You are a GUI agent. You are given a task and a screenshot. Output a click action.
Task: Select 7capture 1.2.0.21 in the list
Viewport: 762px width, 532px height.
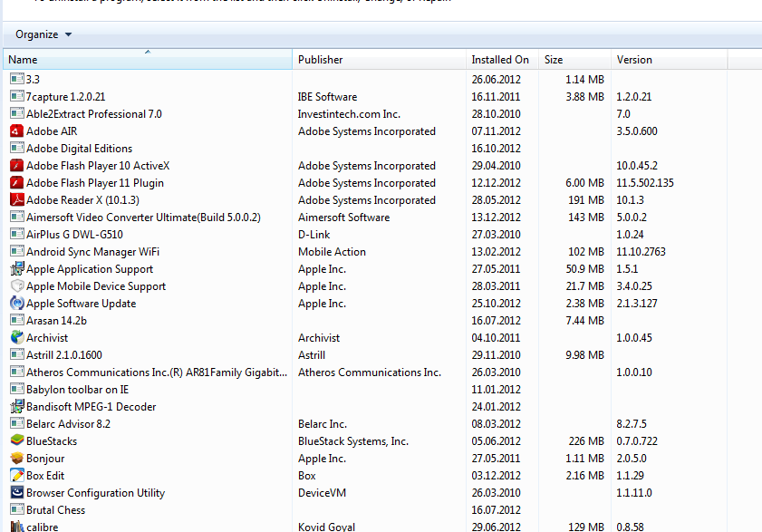[65, 97]
